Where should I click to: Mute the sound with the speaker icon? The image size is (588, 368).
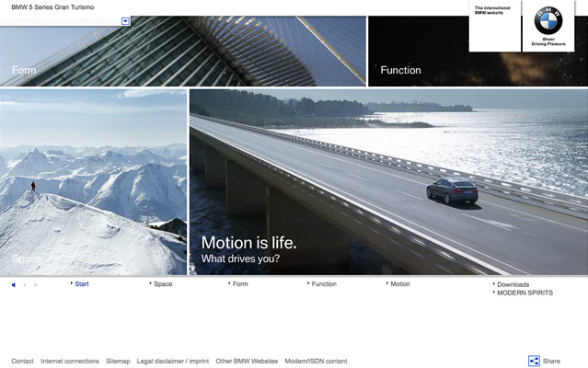[14, 285]
